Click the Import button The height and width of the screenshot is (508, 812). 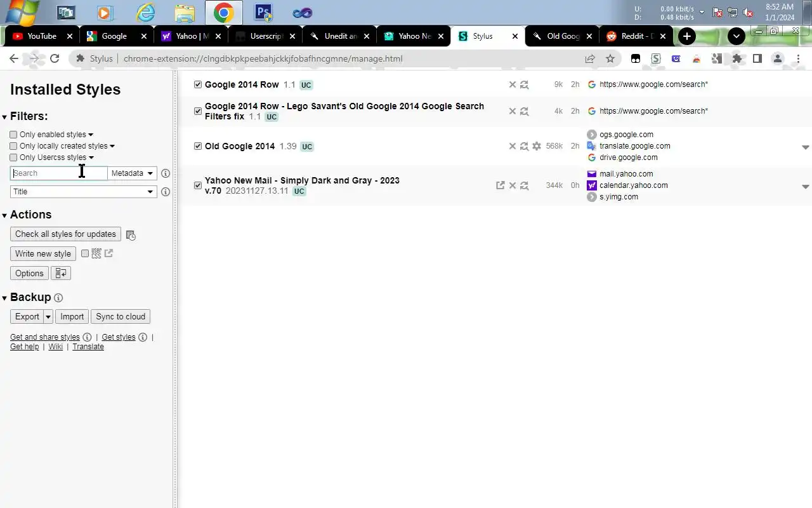(x=72, y=317)
